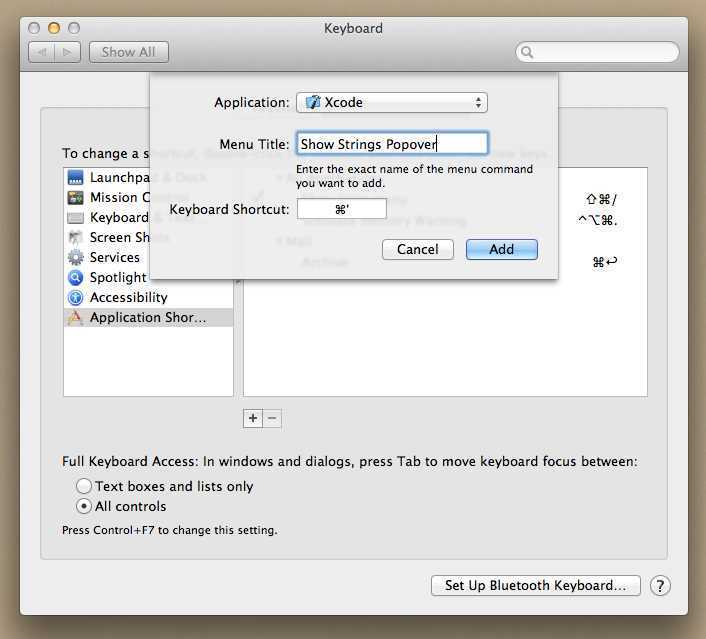Click the Screen Shots category icon

(x=75, y=237)
